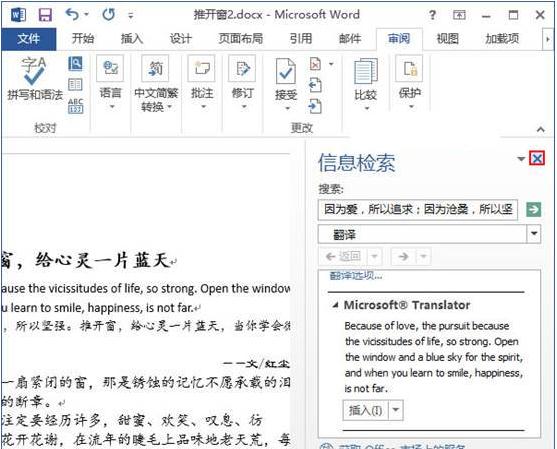Screen dimensions: 557x449
Task: Open the 文件 (File) tab
Action: point(28,39)
